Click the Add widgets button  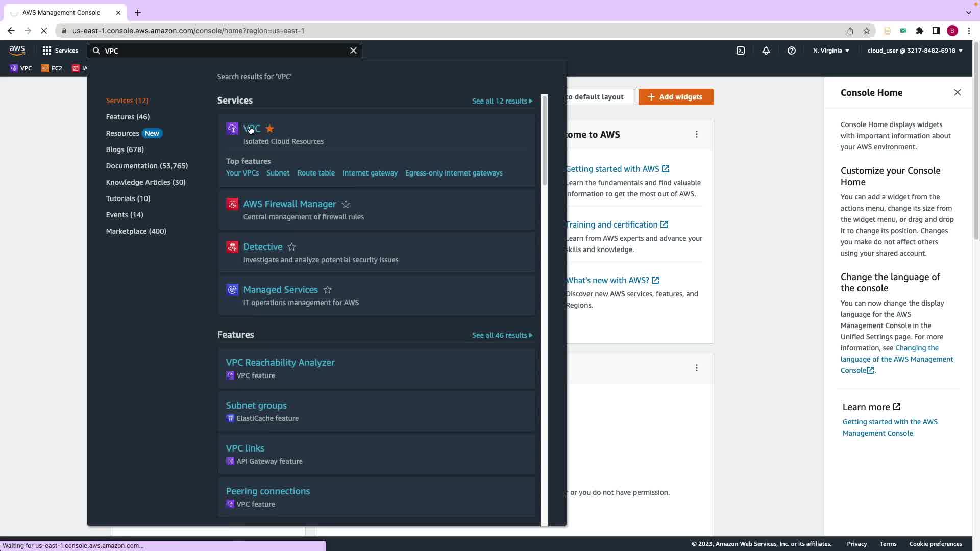tap(676, 97)
